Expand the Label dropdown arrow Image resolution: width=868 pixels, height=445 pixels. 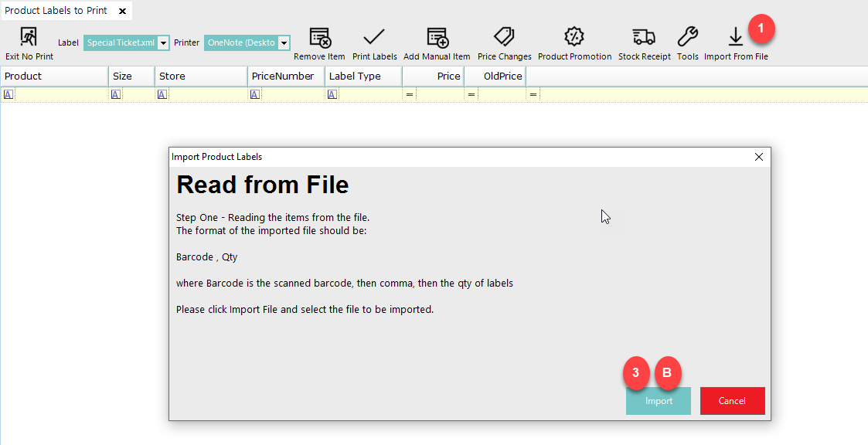[163, 43]
